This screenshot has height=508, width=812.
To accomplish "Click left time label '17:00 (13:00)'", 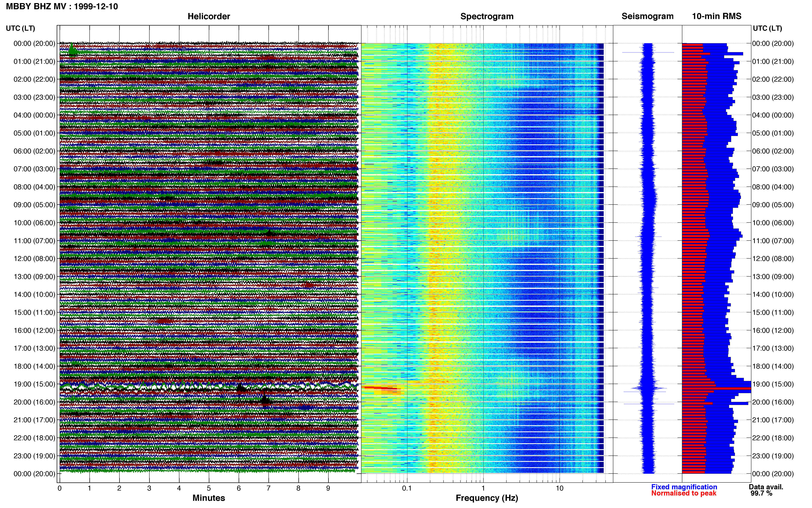I will click(34, 348).
